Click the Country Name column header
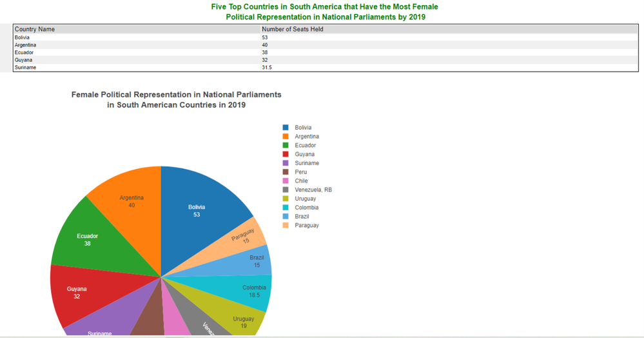 35,29
